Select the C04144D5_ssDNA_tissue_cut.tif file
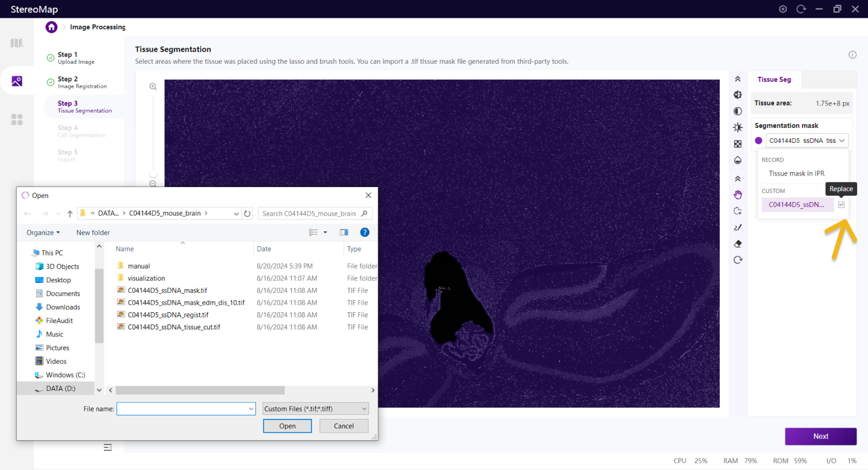This screenshot has height=470, width=868. click(173, 327)
